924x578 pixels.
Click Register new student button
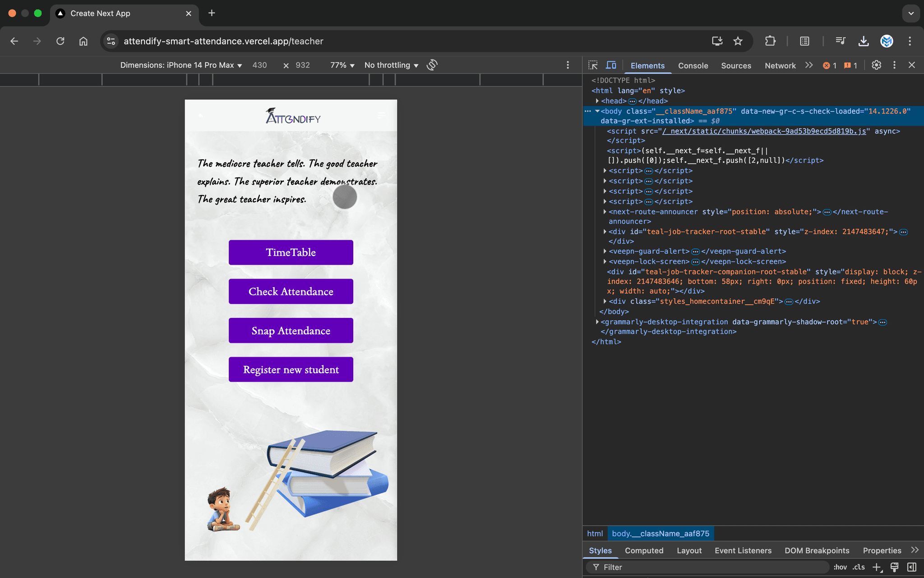pos(291,369)
